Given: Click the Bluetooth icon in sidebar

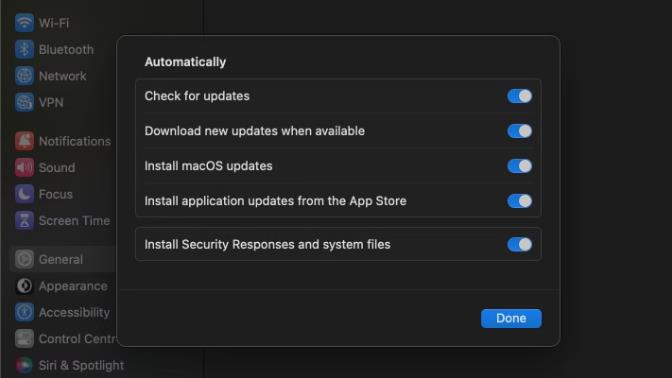Looking at the screenshot, I should (x=24, y=49).
